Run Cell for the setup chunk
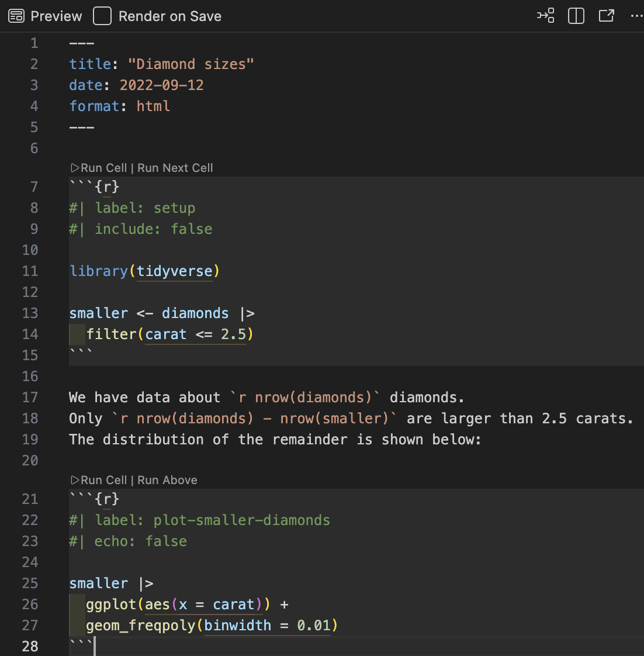Image resolution: width=644 pixels, height=656 pixels. (x=103, y=168)
